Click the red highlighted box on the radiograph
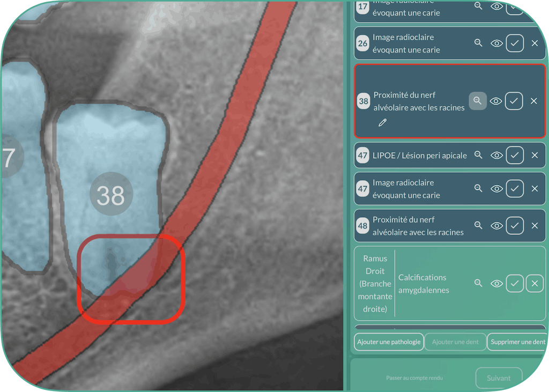The image size is (549, 392). pos(131,279)
